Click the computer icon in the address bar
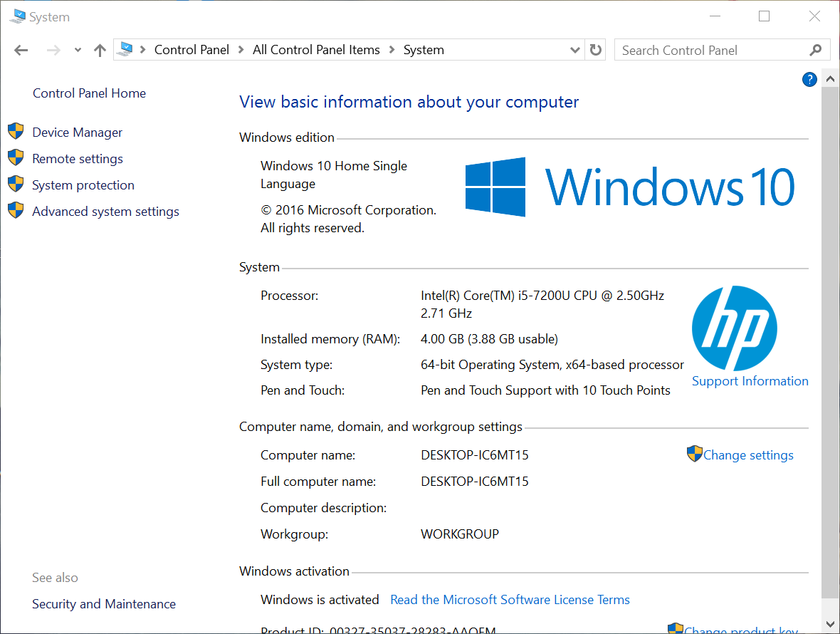This screenshot has width=840, height=634. click(125, 49)
